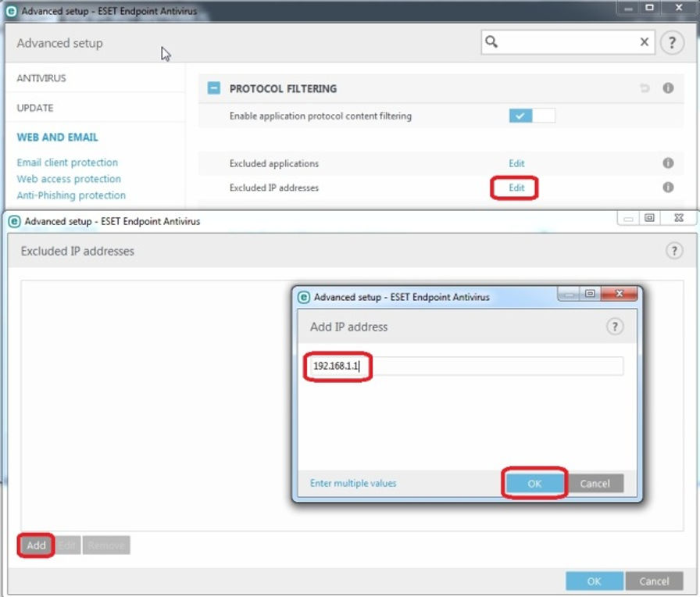Edit the Excluded applications list
This screenshot has width=700, height=597.
point(516,163)
